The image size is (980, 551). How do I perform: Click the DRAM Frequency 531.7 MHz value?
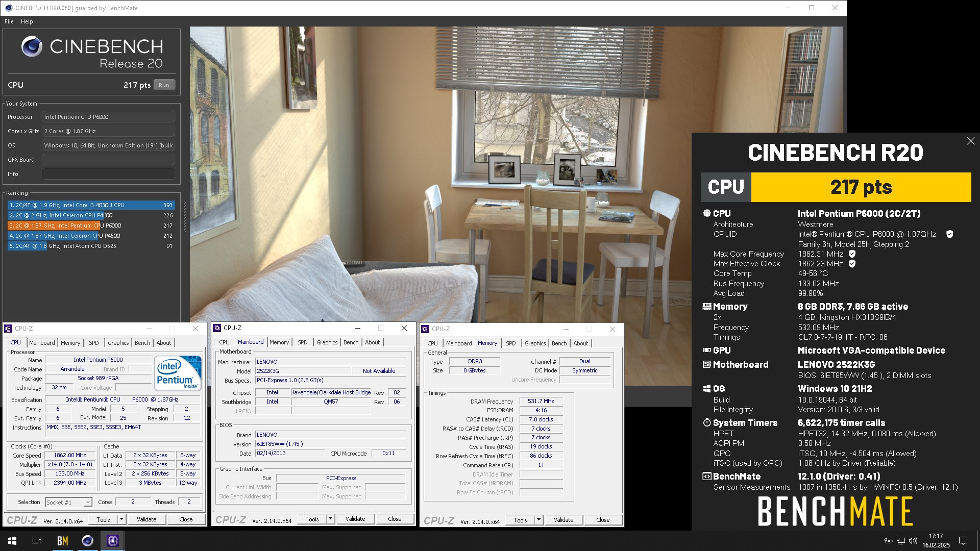[541, 402]
